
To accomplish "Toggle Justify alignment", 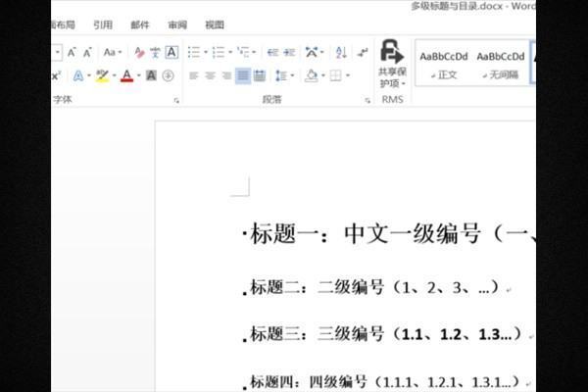I will [x=243, y=76].
